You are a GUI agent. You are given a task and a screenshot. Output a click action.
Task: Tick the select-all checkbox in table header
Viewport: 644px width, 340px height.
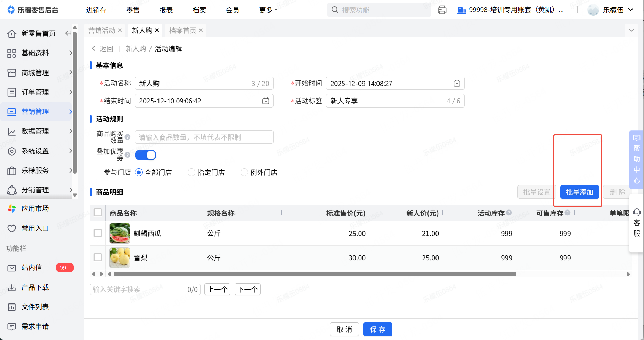[98, 213]
